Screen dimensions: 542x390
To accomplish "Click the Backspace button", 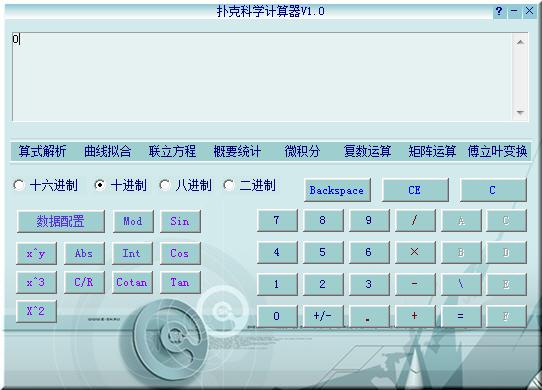I will (337, 191).
